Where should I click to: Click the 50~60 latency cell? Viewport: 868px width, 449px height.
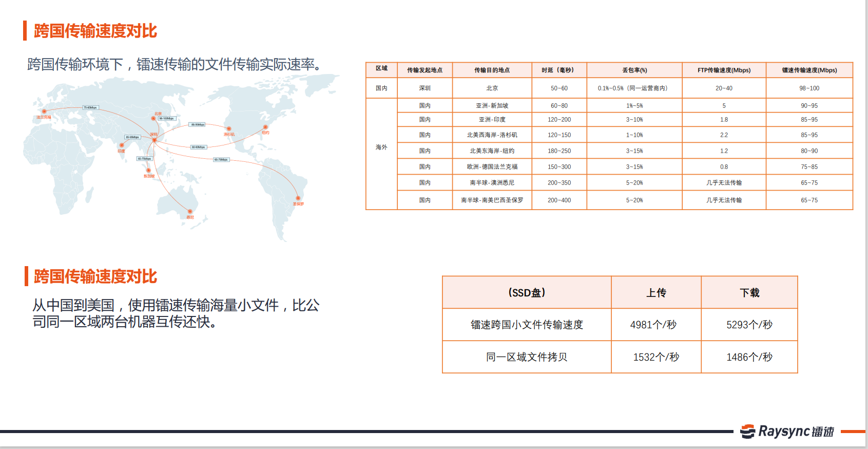pyautogui.click(x=559, y=88)
